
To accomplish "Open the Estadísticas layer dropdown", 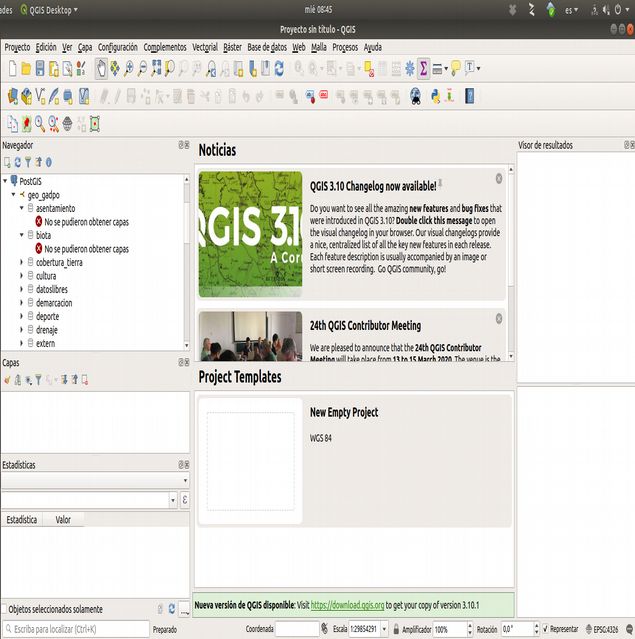I will (95, 480).
